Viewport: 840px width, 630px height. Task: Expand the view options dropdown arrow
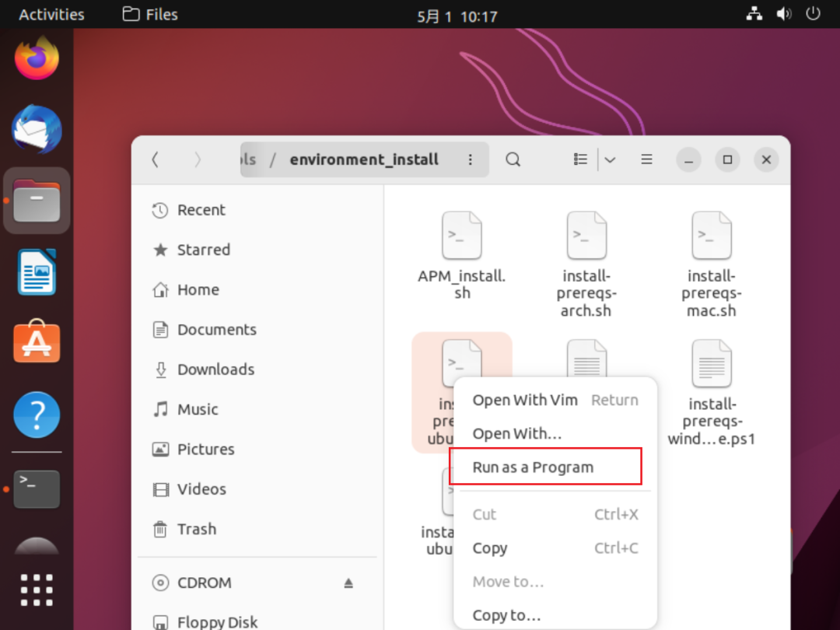click(610, 159)
